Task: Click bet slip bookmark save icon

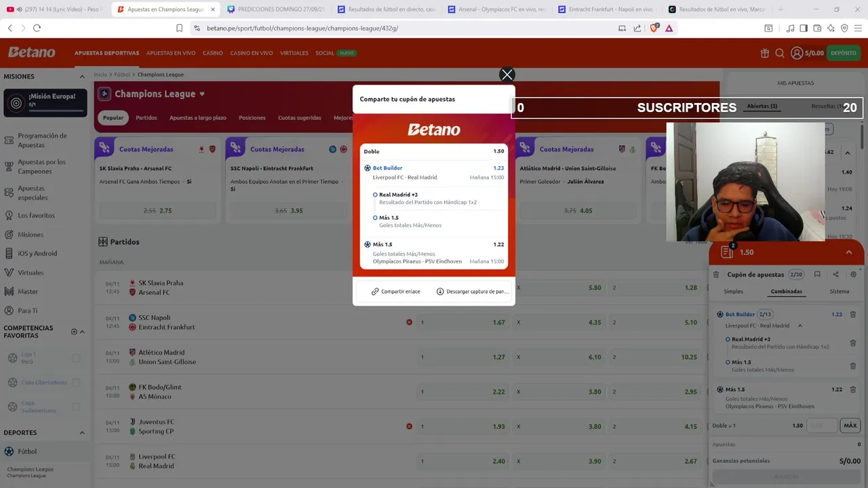Action: 817,274
